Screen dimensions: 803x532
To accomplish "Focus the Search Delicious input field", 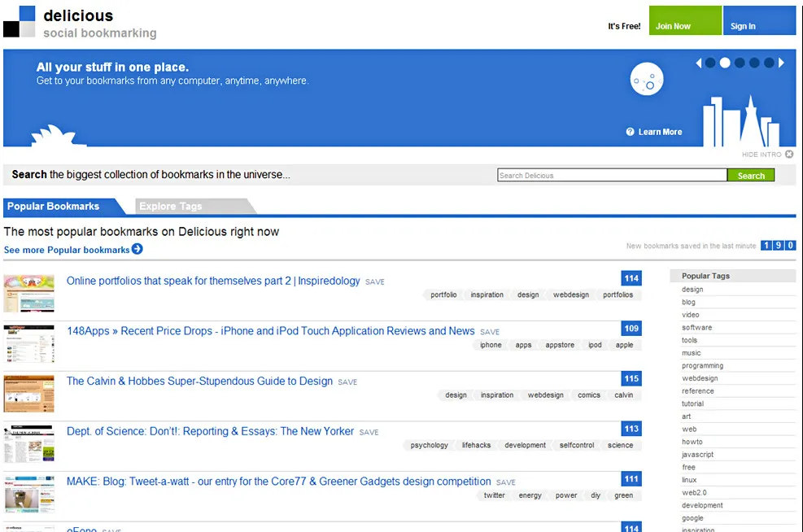I will coord(611,175).
